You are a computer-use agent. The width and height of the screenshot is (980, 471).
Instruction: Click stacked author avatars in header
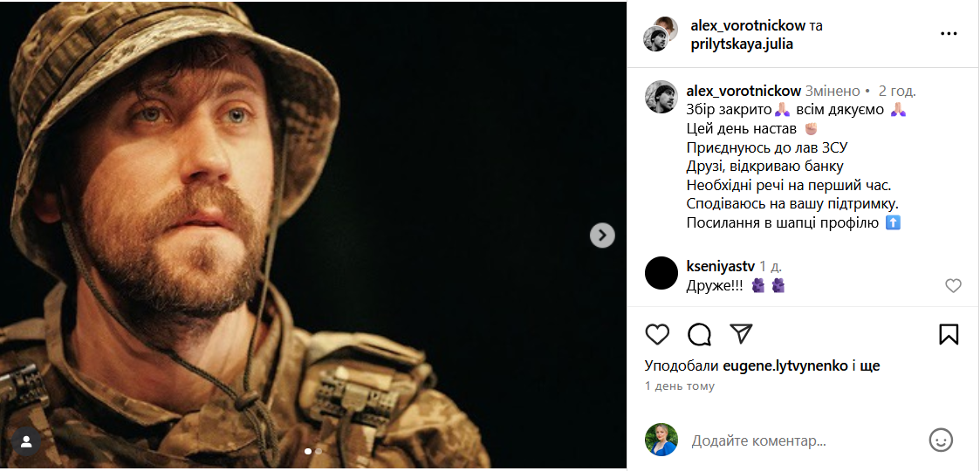click(x=661, y=34)
